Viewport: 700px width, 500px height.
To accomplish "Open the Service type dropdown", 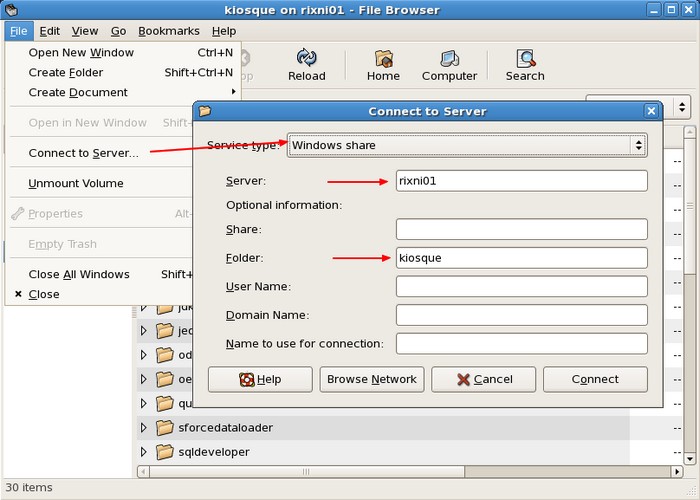I will (467, 145).
